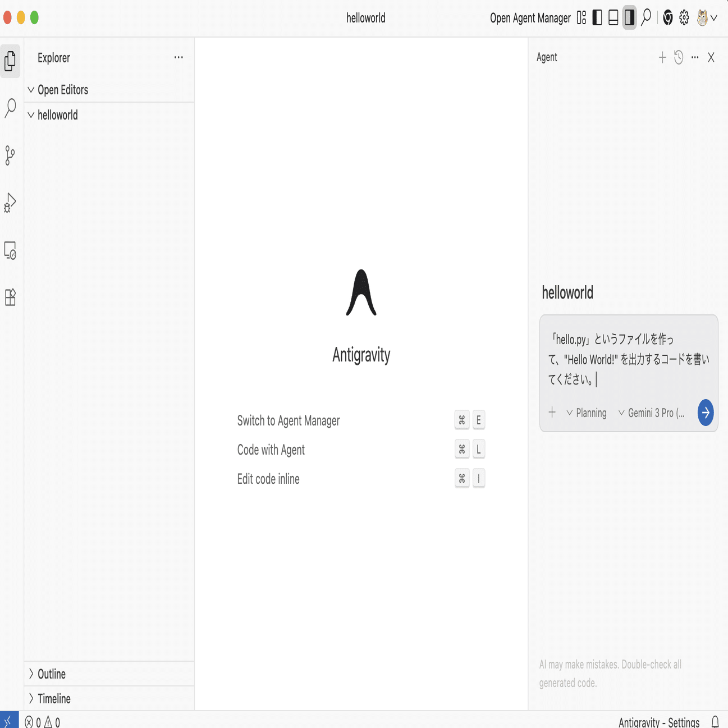Click the Antigravity logo in editor area
Image resolution: width=728 pixels, height=728 pixels.
361,292
